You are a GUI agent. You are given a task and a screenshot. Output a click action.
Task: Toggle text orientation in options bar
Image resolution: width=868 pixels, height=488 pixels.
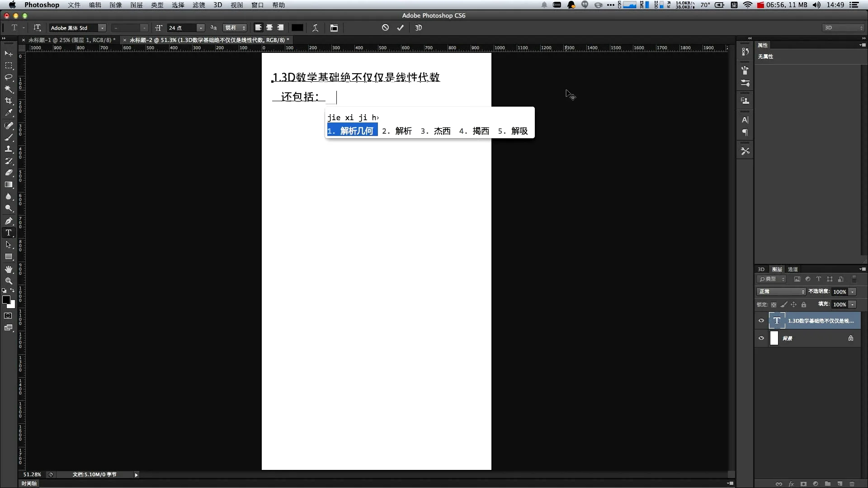[x=37, y=28]
